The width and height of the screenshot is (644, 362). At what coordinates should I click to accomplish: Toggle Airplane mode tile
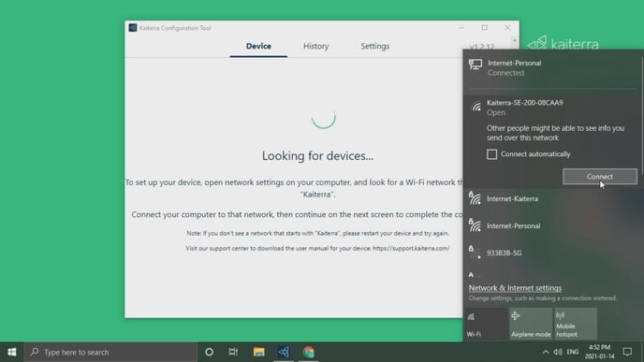pos(531,324)
